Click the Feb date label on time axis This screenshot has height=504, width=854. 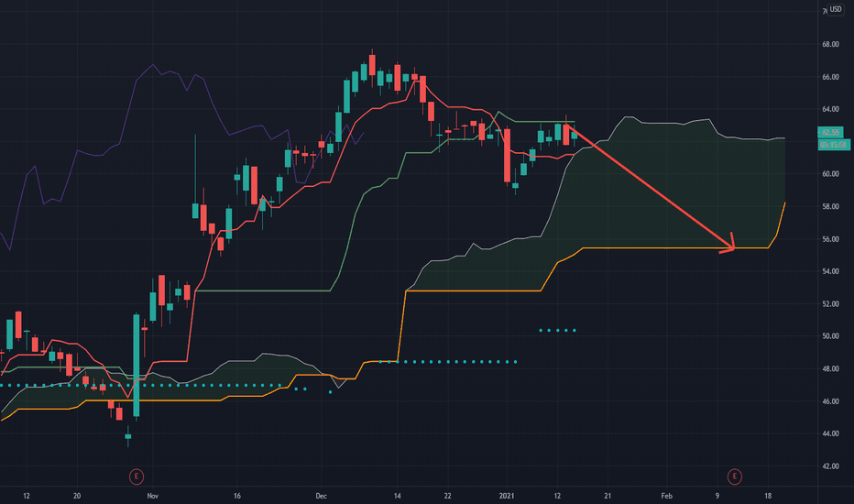pos(667,496)
